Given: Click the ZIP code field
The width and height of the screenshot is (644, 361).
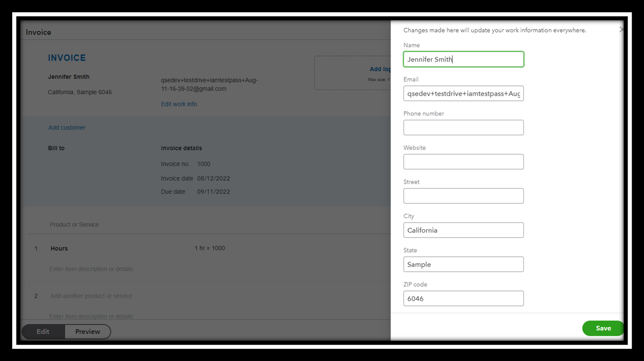Looking at the screenshot, I should tap(463, 299).
